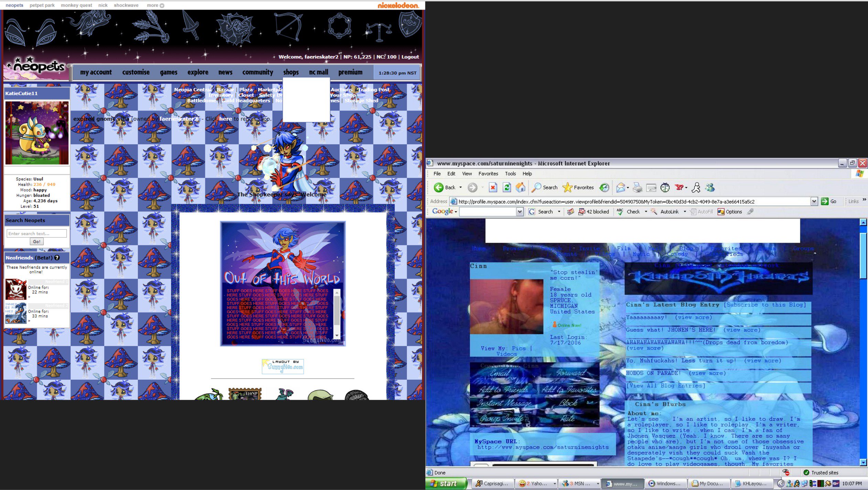Open the IE Help menu

(527, 173)
